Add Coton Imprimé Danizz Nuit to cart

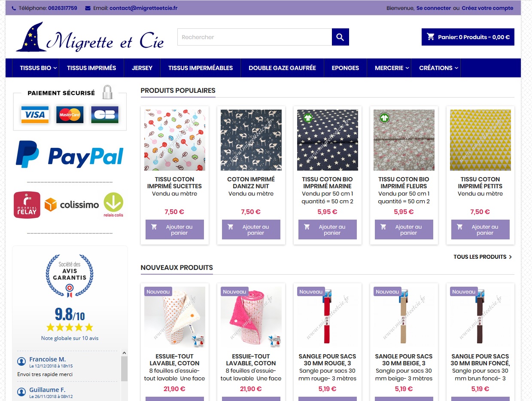(251, 230)
